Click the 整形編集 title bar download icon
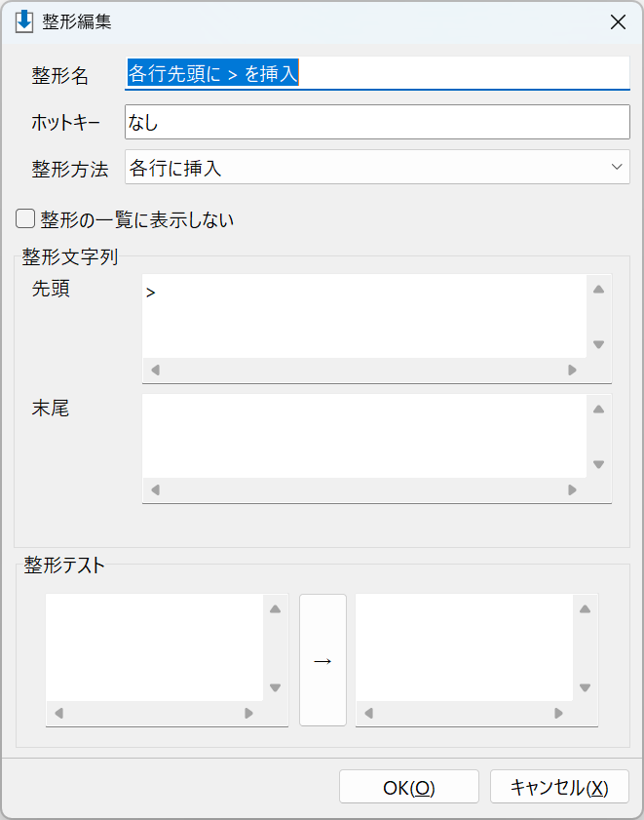The image size is (644, 820). pos(24,22)
